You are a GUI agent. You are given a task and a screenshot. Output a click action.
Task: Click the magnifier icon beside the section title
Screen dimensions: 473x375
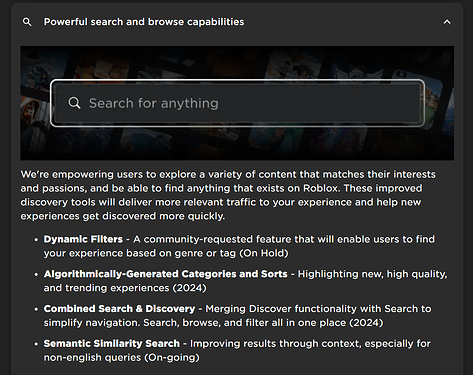click(27, 22)
